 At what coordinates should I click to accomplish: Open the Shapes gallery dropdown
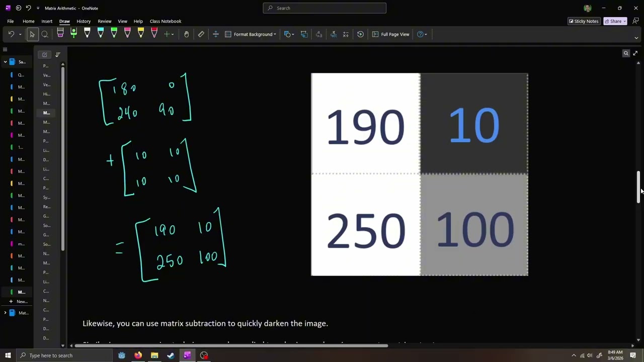click(289, 34)
